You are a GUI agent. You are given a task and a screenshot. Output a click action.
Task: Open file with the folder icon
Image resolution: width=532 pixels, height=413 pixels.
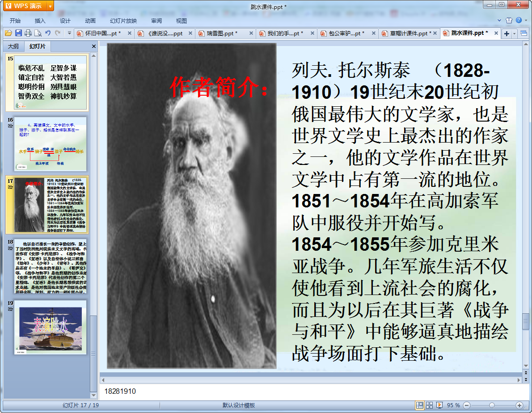tap(8, 33)
